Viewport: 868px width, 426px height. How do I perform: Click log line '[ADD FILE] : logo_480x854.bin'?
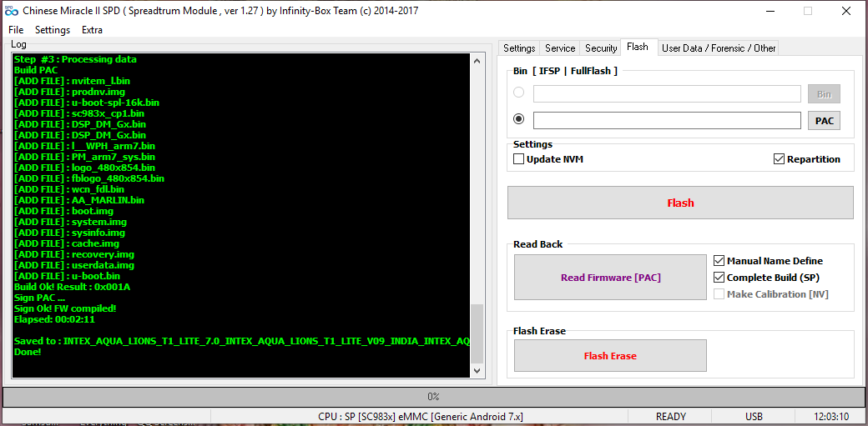84,168
